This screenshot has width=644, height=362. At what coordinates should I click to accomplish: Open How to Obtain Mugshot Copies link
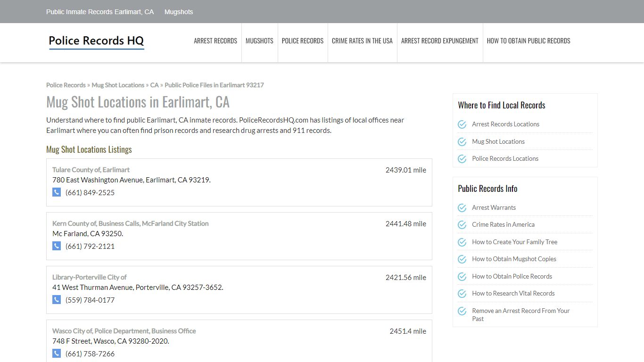[x=514, y=259]
